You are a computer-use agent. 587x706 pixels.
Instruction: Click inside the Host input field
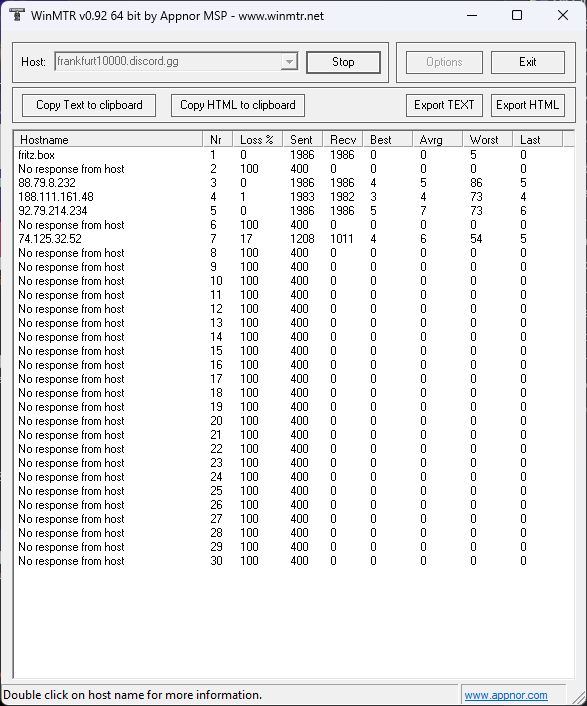click(x=167, y=62)
